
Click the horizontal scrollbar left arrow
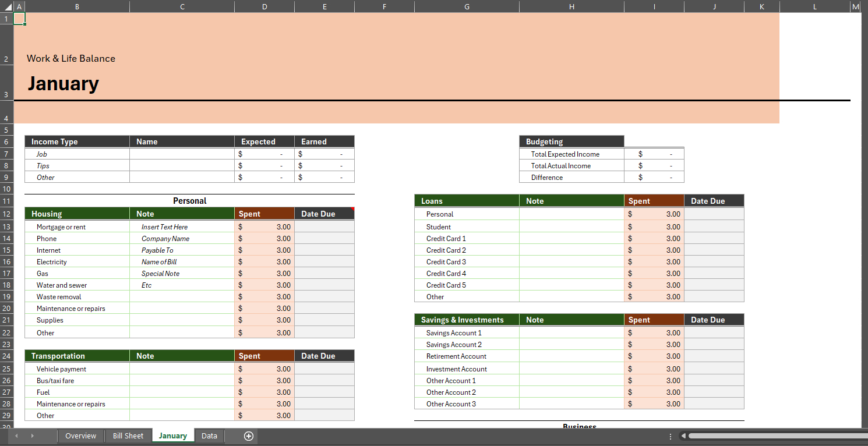[684, 436]
